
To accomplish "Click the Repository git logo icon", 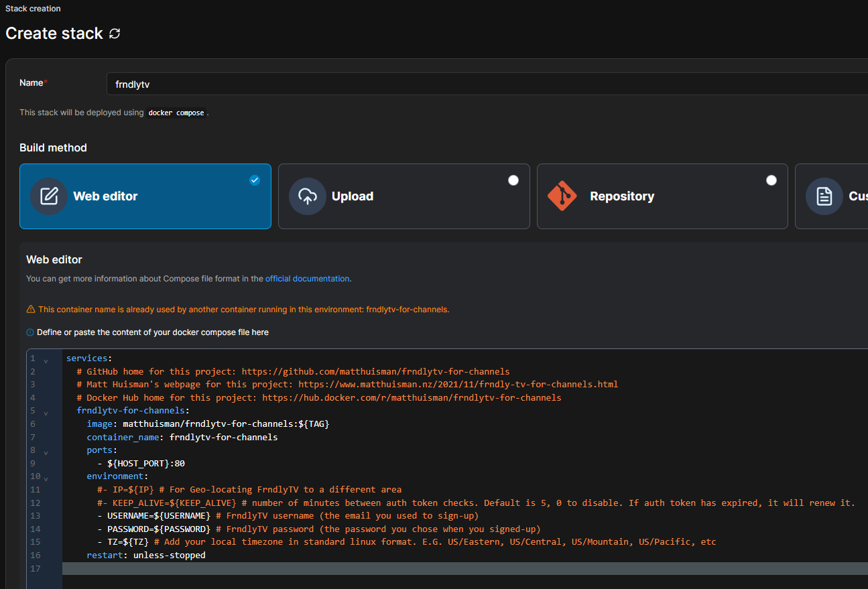I will [x=562, y=196].
